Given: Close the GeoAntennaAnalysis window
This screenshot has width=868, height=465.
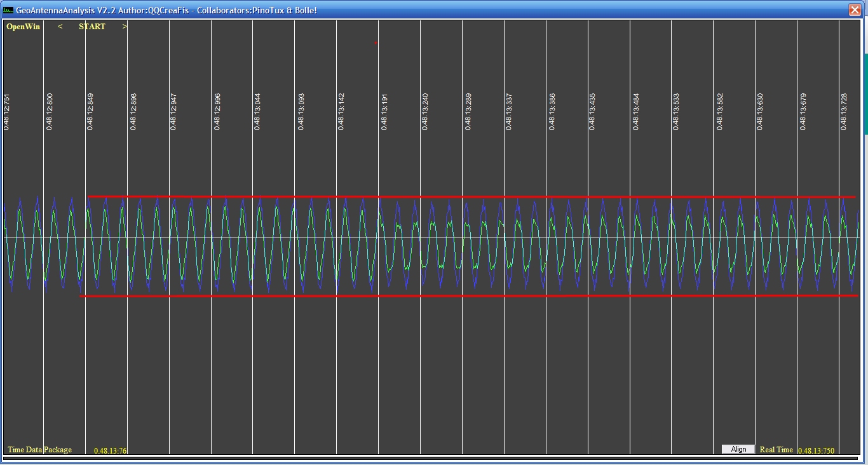Looking at the screenshot, I should [x=855, y=10].
